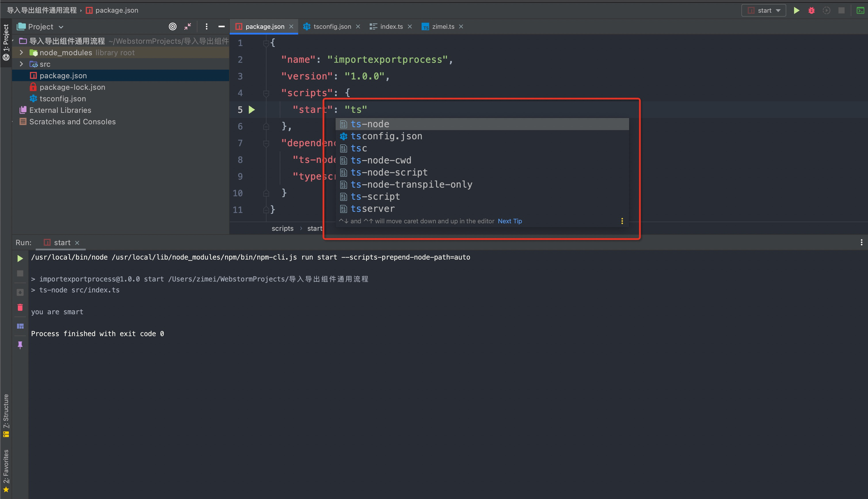Screen dimensions: 868x499
Task: Click the red Debug bug icon
Action: [x=811, y=10]
